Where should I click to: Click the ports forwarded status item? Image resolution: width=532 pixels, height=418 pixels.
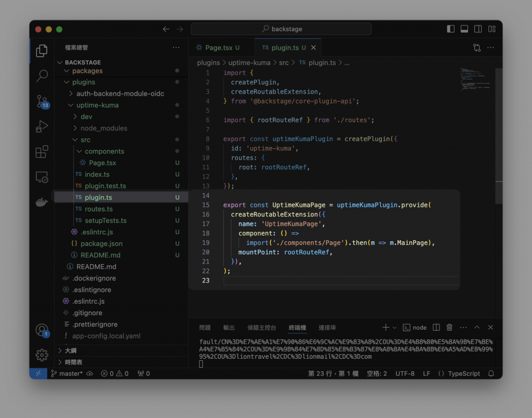[143, 373]
